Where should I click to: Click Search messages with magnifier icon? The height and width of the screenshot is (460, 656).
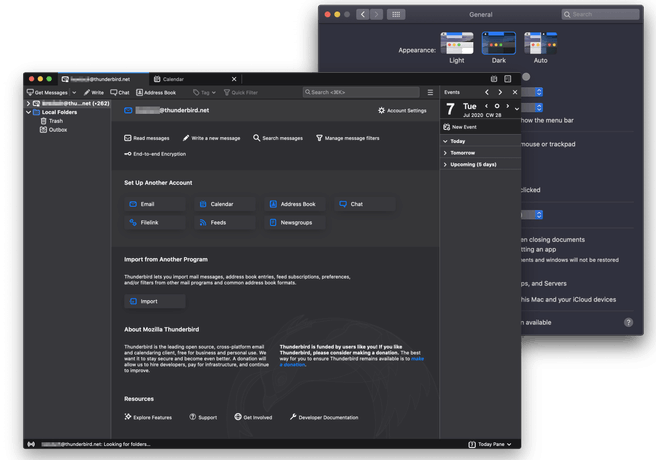278,138
